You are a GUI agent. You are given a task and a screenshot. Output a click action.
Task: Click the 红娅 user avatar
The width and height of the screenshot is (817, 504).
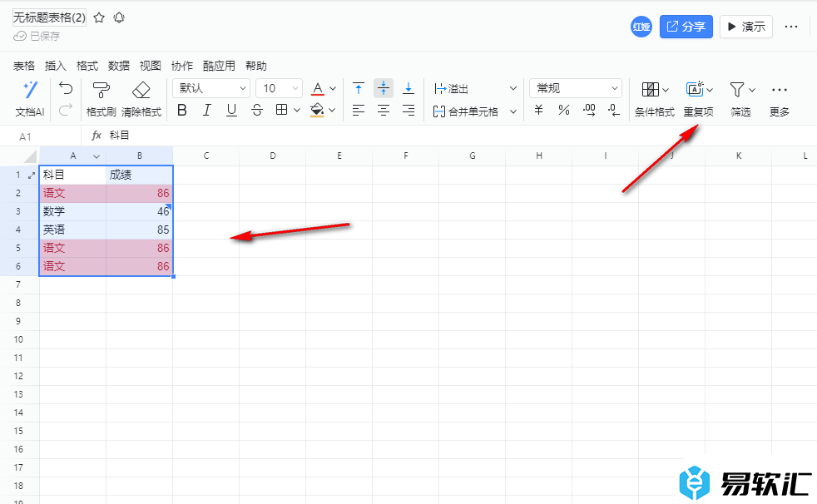click(641, 27)
